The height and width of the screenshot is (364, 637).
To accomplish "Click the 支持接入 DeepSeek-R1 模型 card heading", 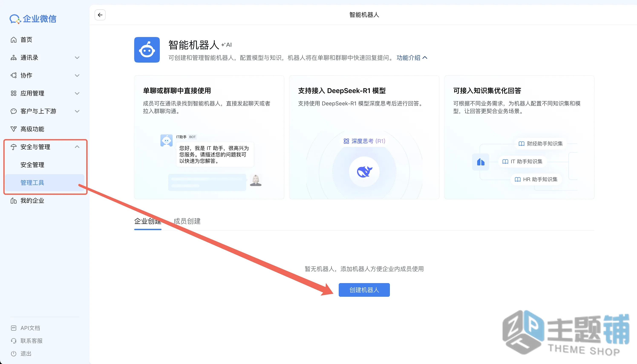I will (342, 91).
